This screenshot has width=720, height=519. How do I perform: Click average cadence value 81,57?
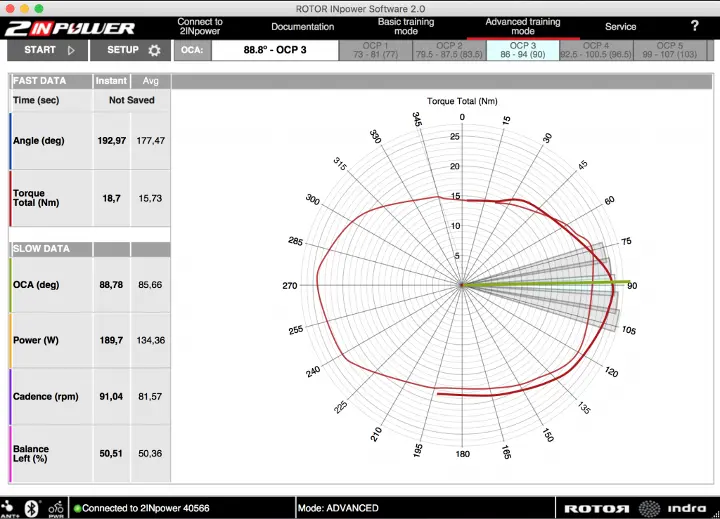[x=150, y=396]
